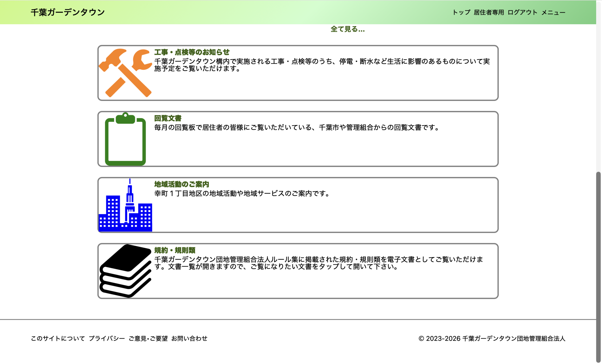
Task: Open the 回覧文書 heading link
Action: tap(168, 118)
